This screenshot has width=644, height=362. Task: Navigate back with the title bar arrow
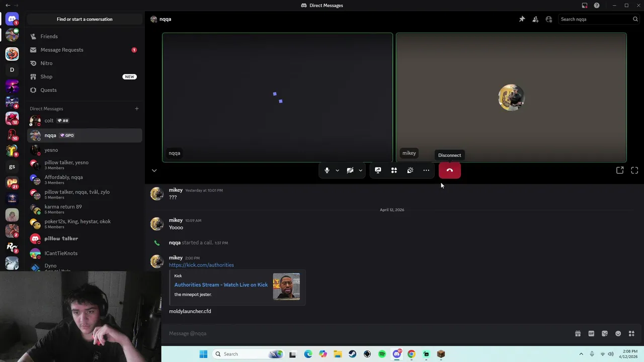click(x=8, y=6)
